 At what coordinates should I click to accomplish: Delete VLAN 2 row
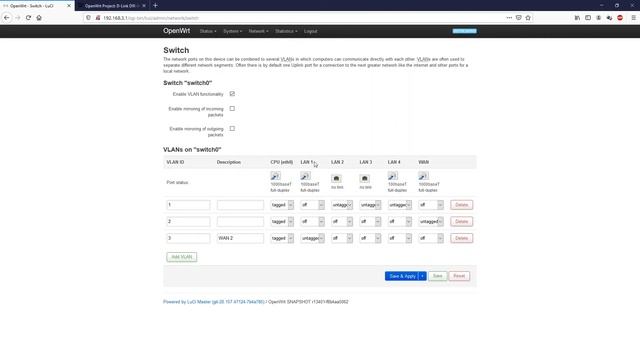pyautogui.click(x=462, y=222)
